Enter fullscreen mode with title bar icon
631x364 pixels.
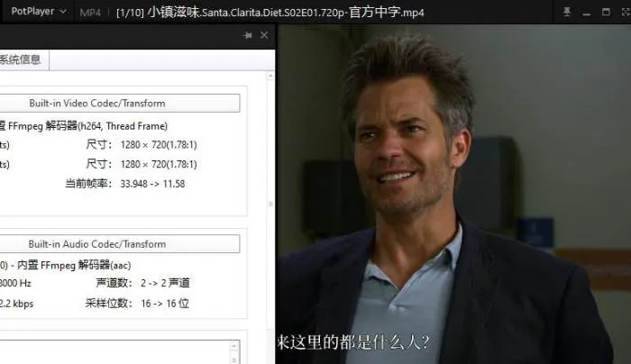tap(626, 12)
